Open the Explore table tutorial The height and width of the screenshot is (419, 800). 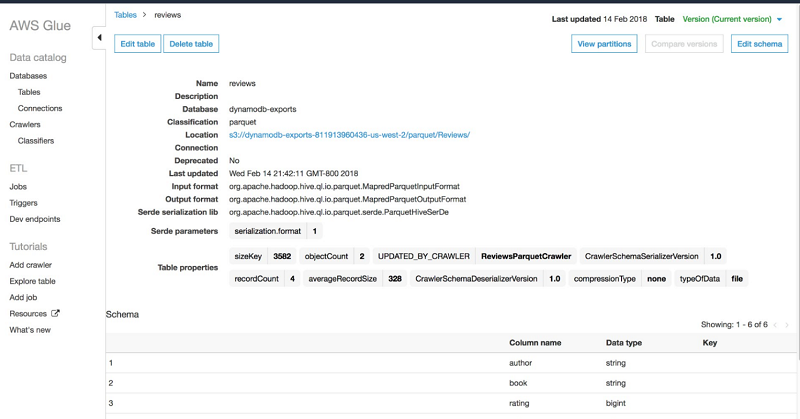click(32, 281)
